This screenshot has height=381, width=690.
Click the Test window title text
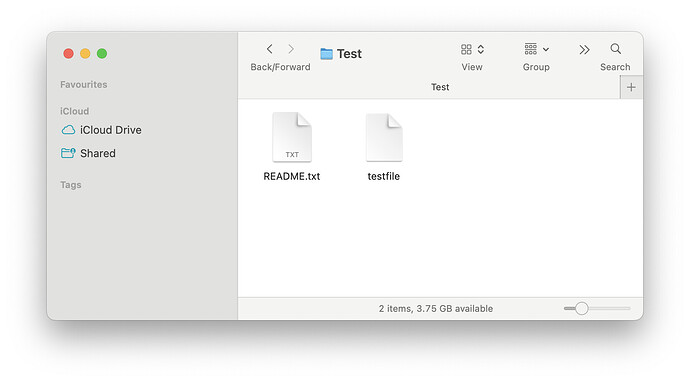349,54
